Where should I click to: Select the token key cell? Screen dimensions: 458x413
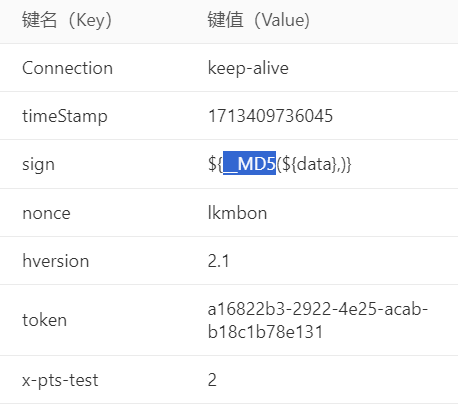[44, 320]
